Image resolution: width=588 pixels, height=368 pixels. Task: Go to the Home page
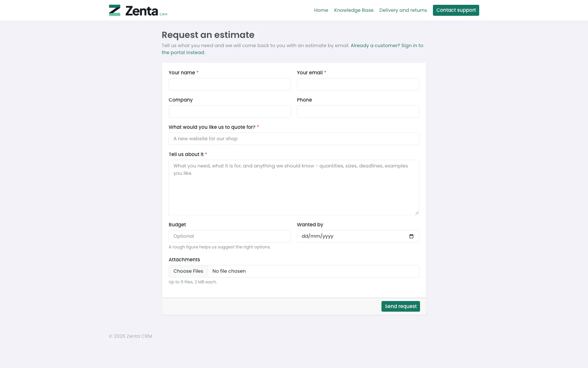321,10
